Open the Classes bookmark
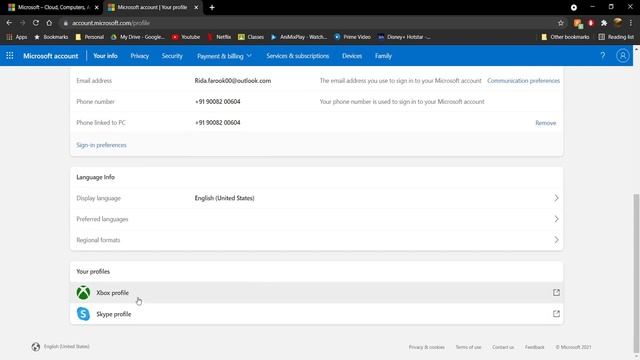 click(251, 37)
